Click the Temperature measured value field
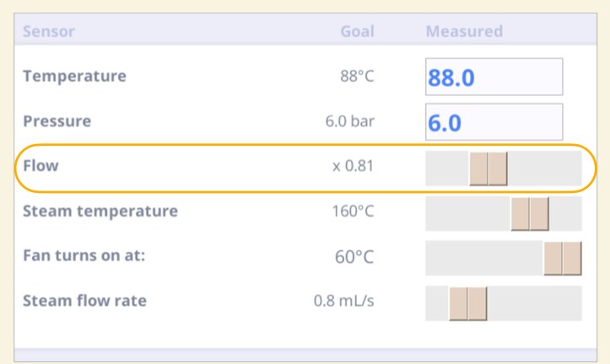Image resolution: width=610 pixels, height=364 pixels. coord(494,77)
